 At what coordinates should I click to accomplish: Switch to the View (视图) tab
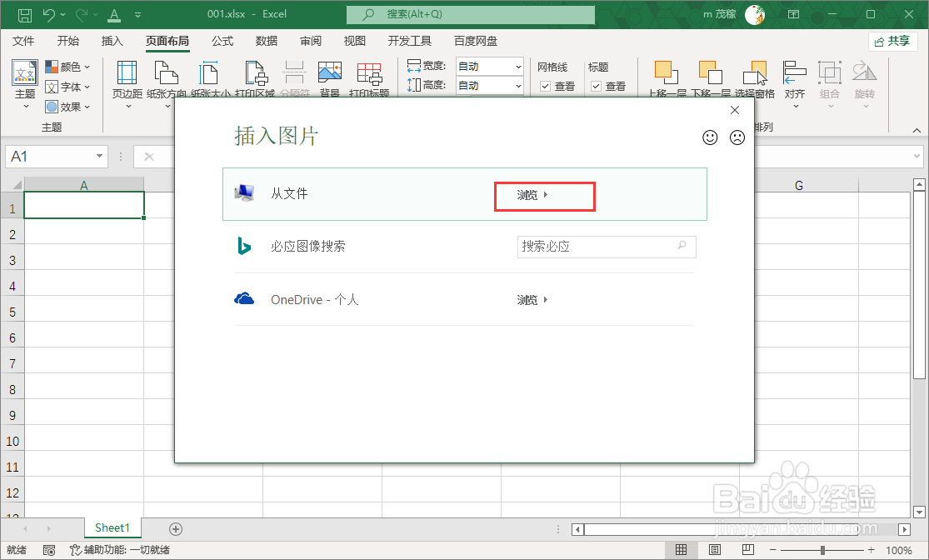[x=355, y=41]
